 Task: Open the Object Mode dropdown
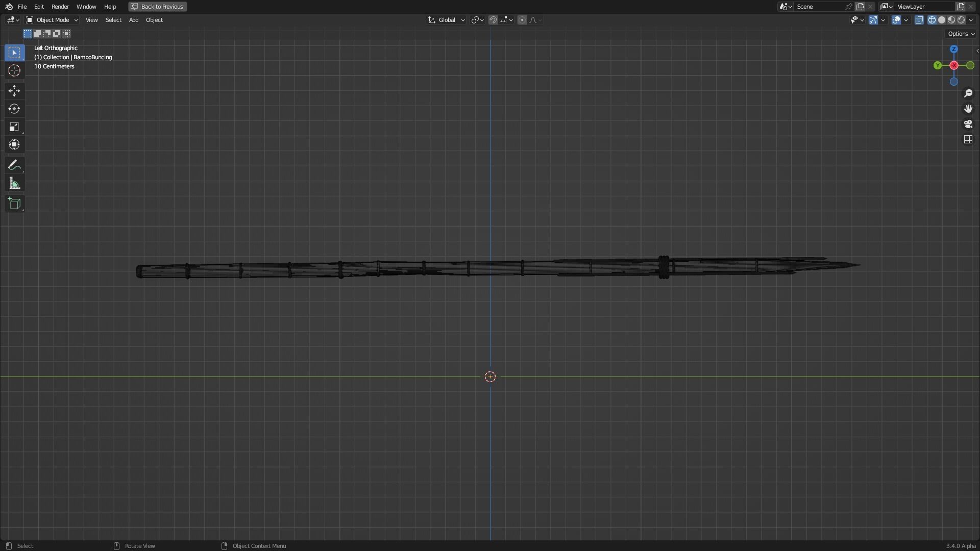pos(52,20)
